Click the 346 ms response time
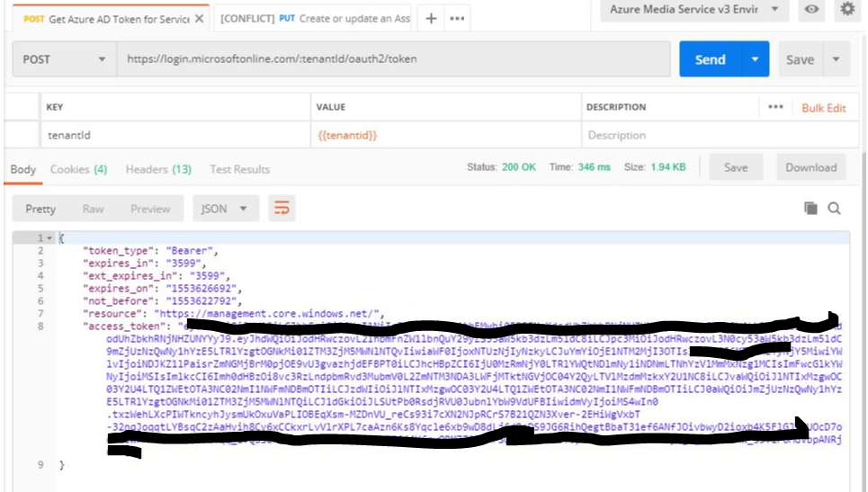868x492 pixels. pos(594,167)
